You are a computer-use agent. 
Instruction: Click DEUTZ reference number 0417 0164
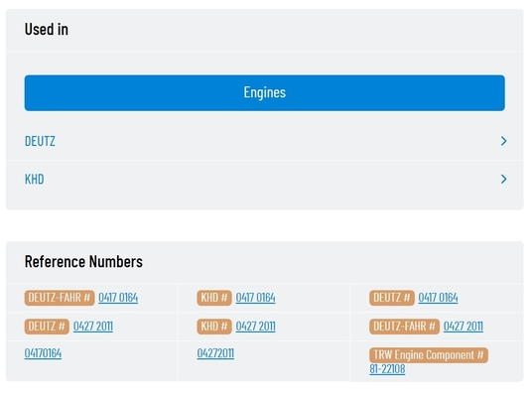coord(438,298)
